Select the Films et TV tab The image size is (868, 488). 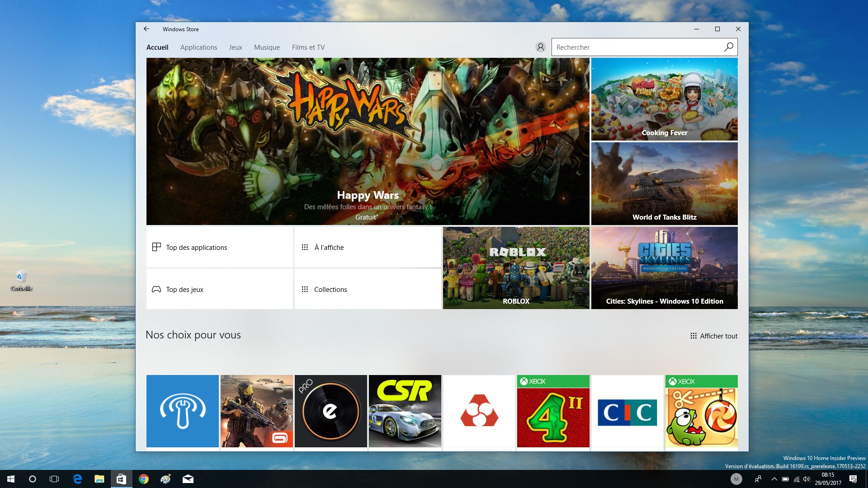click(x=308, y=47)
